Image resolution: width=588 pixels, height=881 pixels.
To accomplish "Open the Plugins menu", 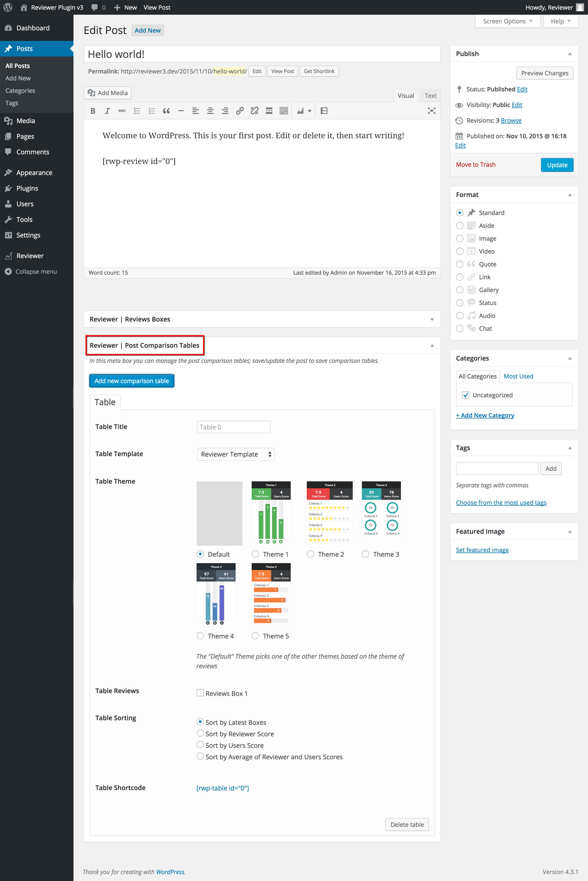I will [27, 188].
